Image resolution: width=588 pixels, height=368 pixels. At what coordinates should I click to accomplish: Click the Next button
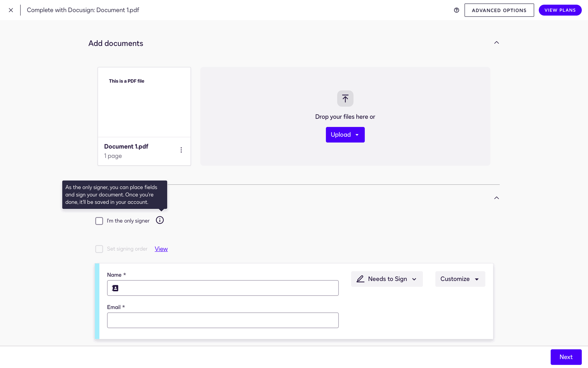click(566, 357)
